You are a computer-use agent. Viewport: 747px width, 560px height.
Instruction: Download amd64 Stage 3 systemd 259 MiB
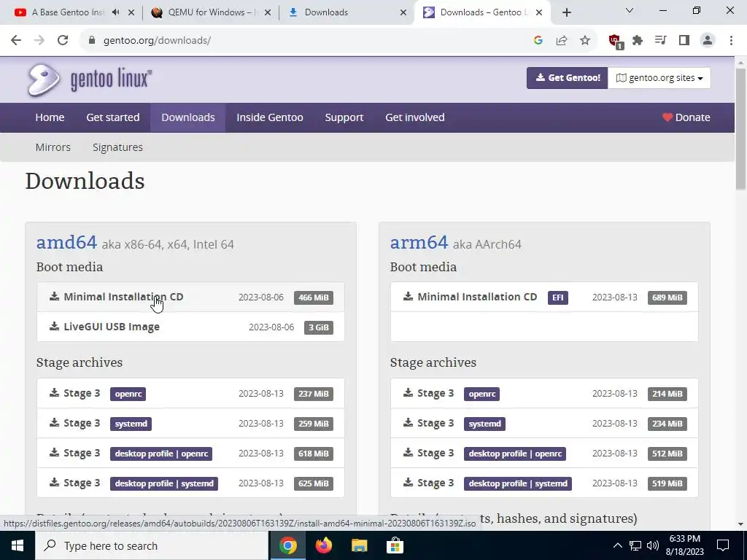pyautogui.click(x=190, y=424)
